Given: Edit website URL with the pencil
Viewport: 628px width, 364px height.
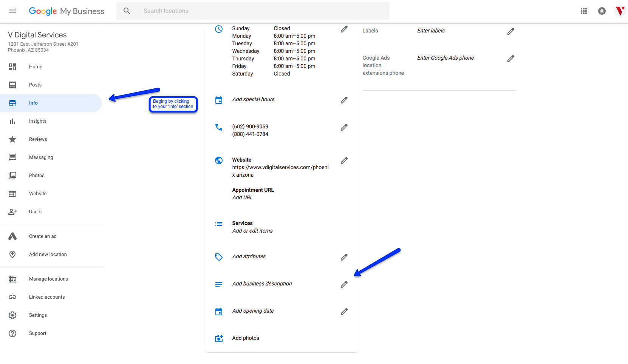Looking at the screenshot, I should [x=344, y=160].
